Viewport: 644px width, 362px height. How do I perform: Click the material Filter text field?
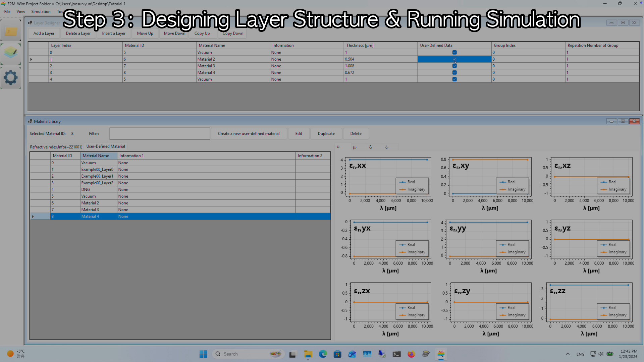point(160,133)
